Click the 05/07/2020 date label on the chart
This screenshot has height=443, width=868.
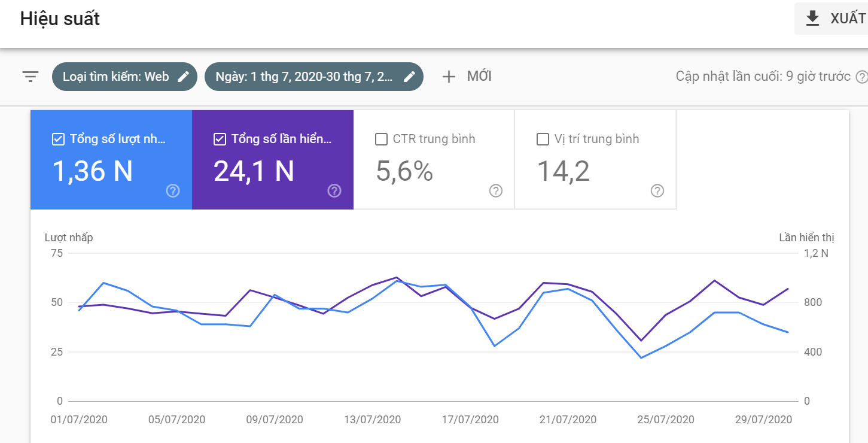[176, 420]
